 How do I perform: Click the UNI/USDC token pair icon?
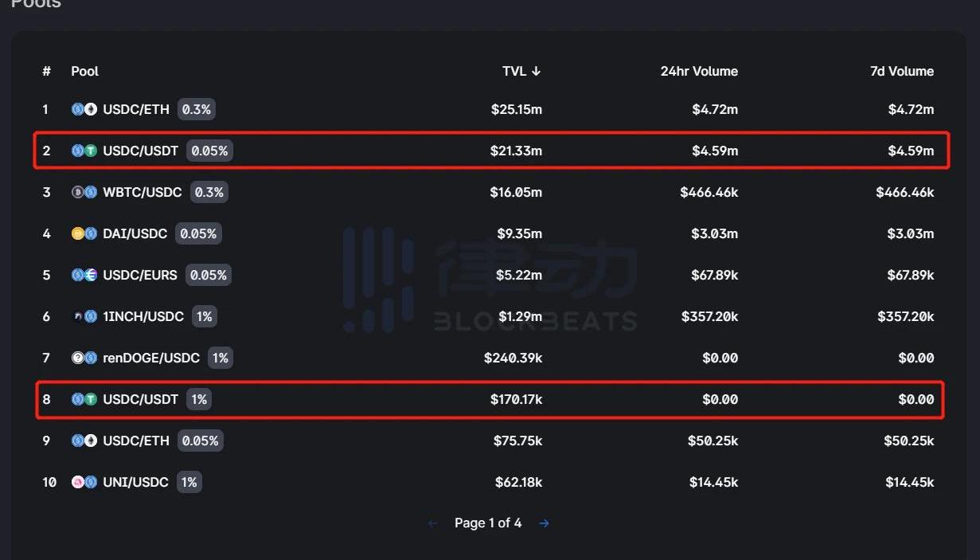pyautogui.click(x=84, y=482)
